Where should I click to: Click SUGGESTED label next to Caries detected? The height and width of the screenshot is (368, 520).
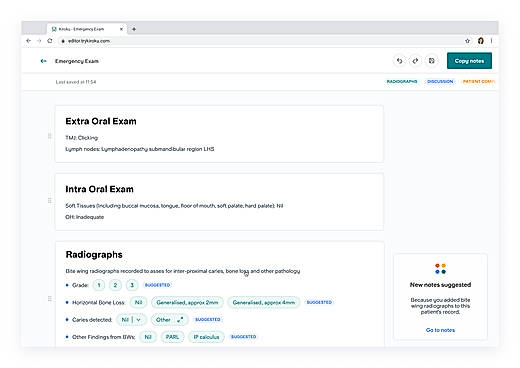tap(208, 320)
